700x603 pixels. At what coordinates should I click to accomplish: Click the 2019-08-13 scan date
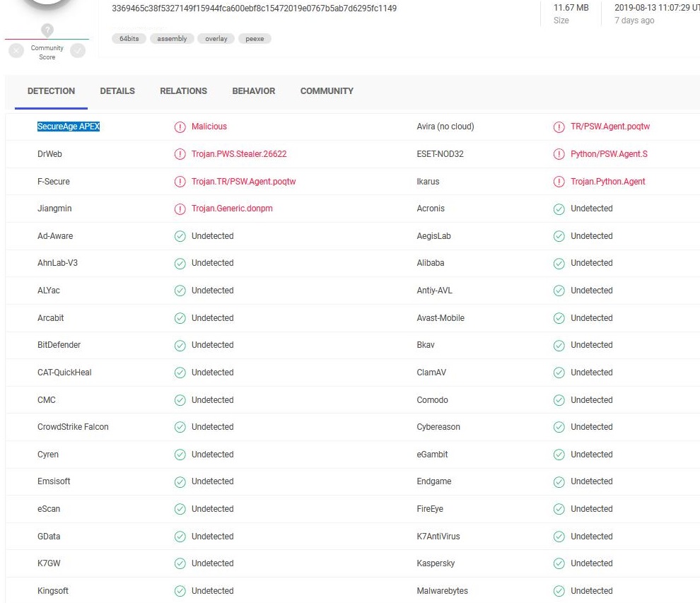click(x=657, y=8)
